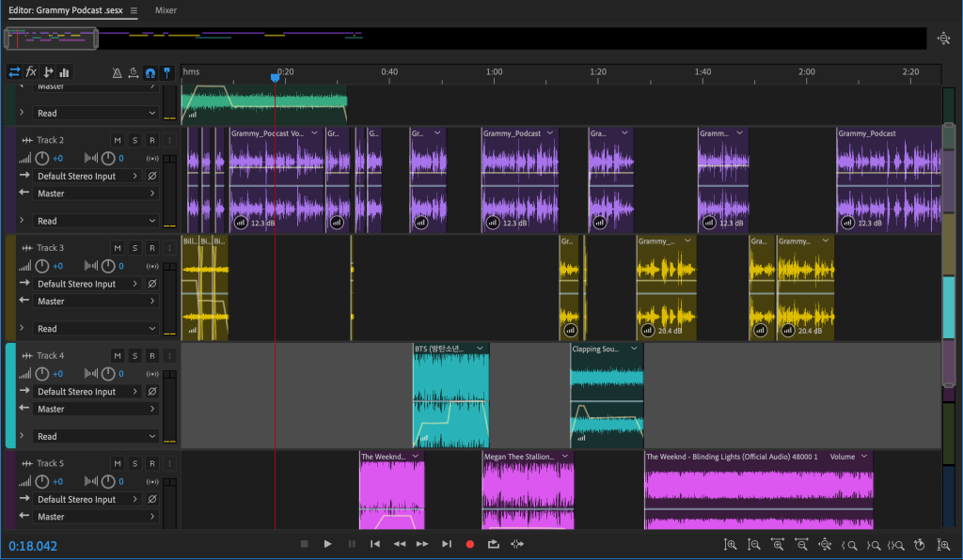
Task: Mute Track 2
Action: [118, 140]
